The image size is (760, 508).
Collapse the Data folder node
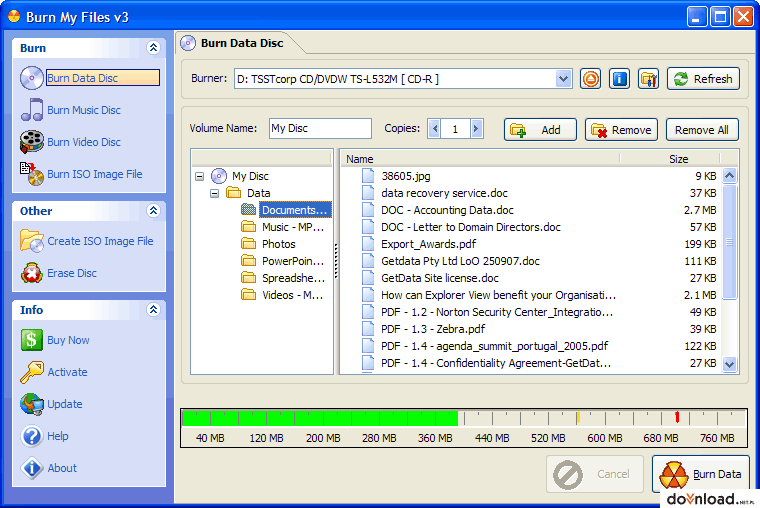coord(214,193)
